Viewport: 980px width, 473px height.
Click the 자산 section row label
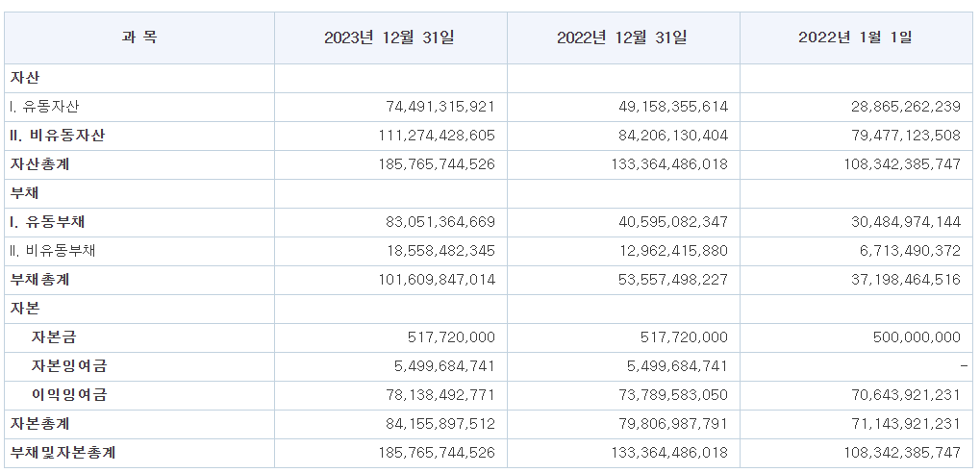[x=24, y=78]
